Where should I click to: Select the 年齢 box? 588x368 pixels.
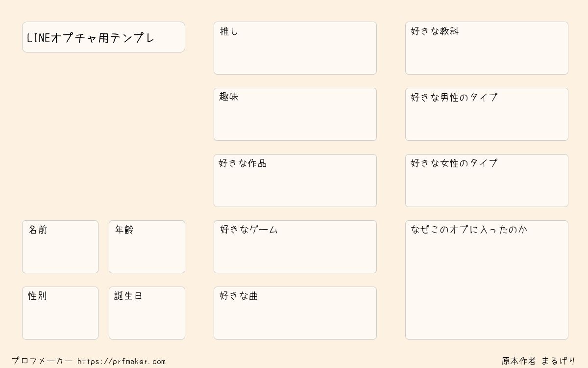coord(147,247)
